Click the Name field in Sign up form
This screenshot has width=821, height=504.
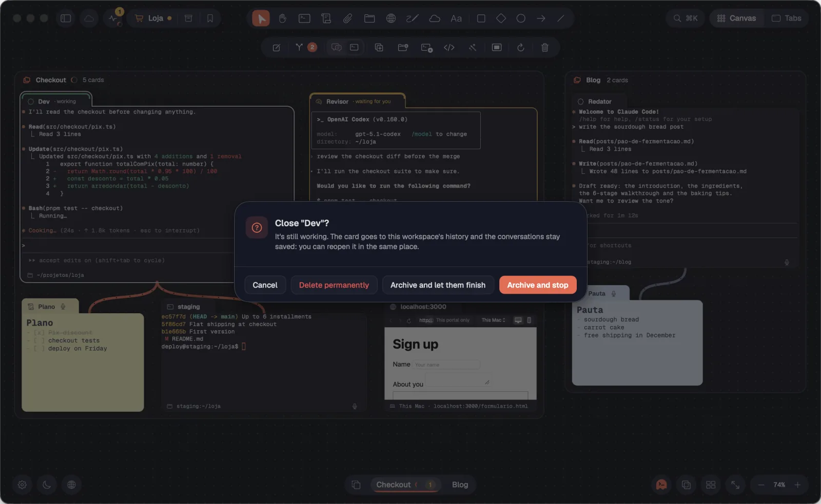(446, 365)
